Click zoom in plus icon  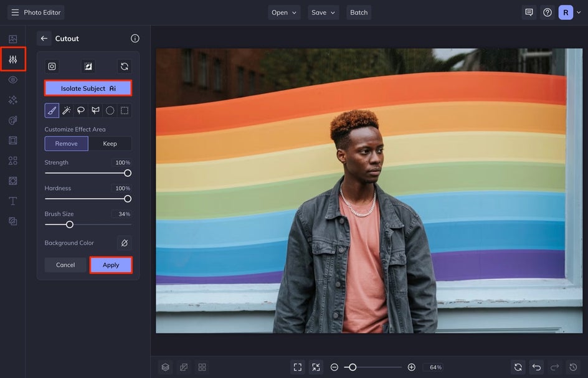tap(411, 367)
